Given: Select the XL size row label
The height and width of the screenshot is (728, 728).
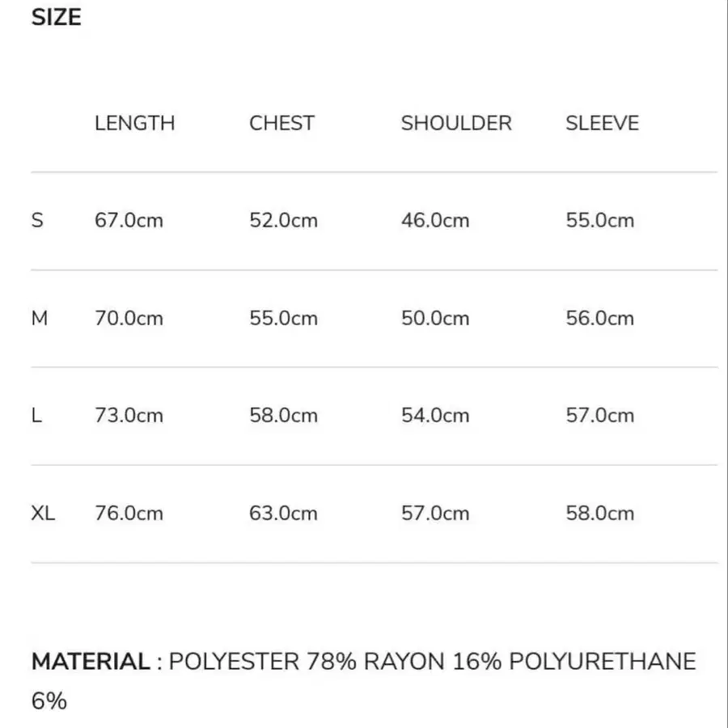Looking at the screenshot, I should coord(44,513).
